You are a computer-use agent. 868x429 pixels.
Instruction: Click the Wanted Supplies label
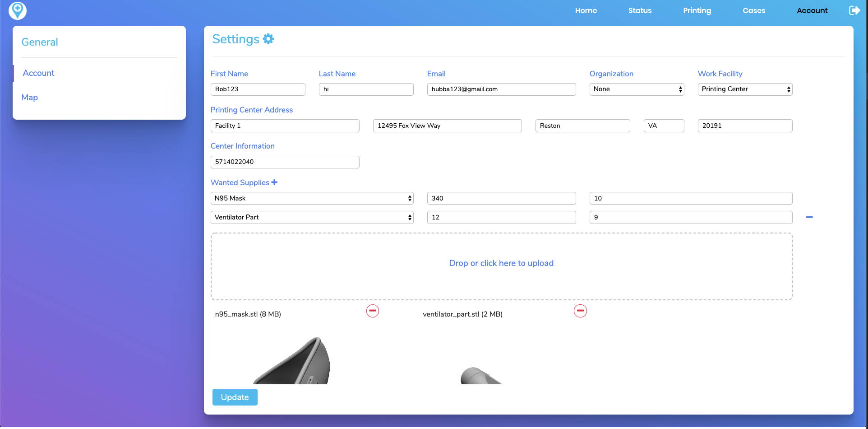240,182
